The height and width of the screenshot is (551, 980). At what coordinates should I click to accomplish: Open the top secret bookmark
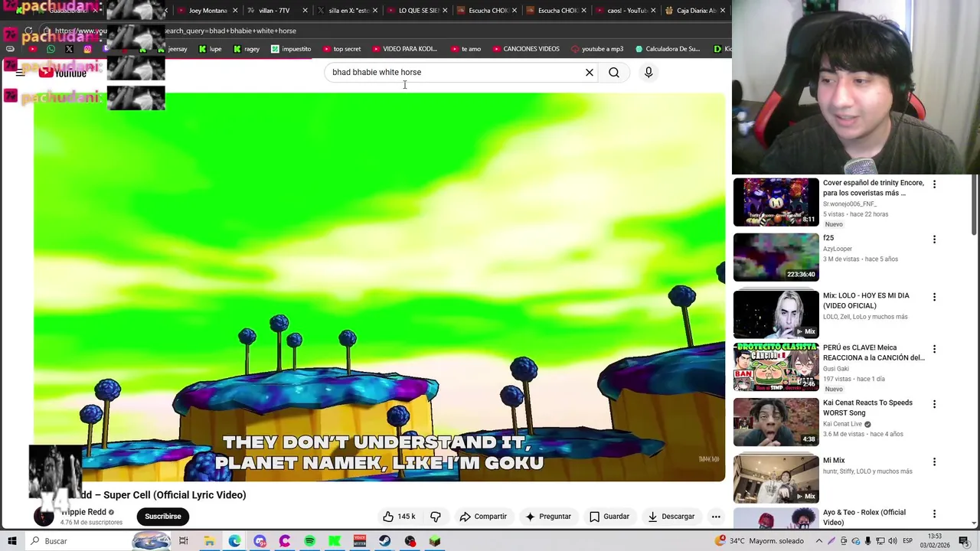click(341, 49)
